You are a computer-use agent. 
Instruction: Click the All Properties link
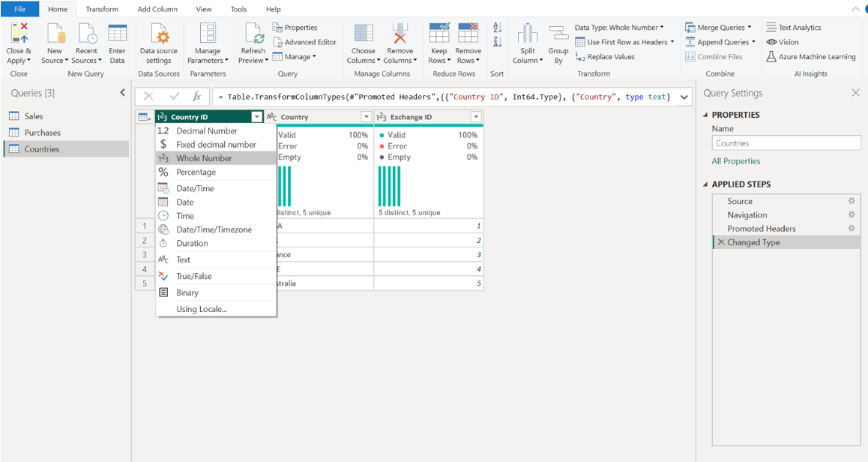pyautogui.click(x=735, y=161)
